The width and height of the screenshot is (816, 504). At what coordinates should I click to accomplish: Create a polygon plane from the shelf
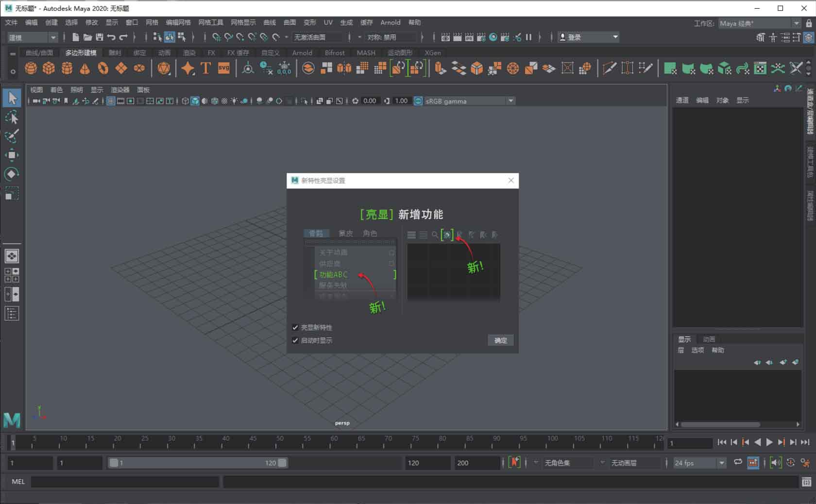(121, 68)
